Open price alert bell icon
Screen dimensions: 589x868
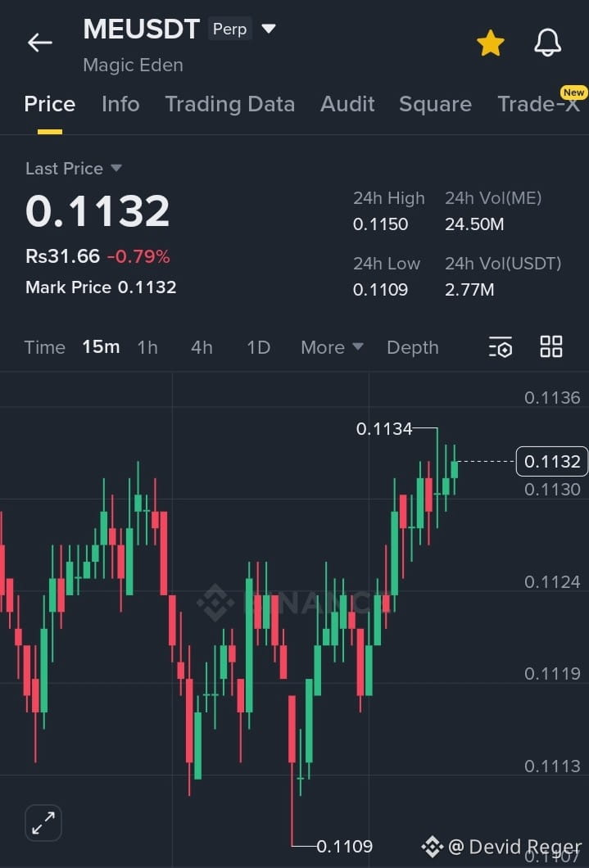(547, 43)
